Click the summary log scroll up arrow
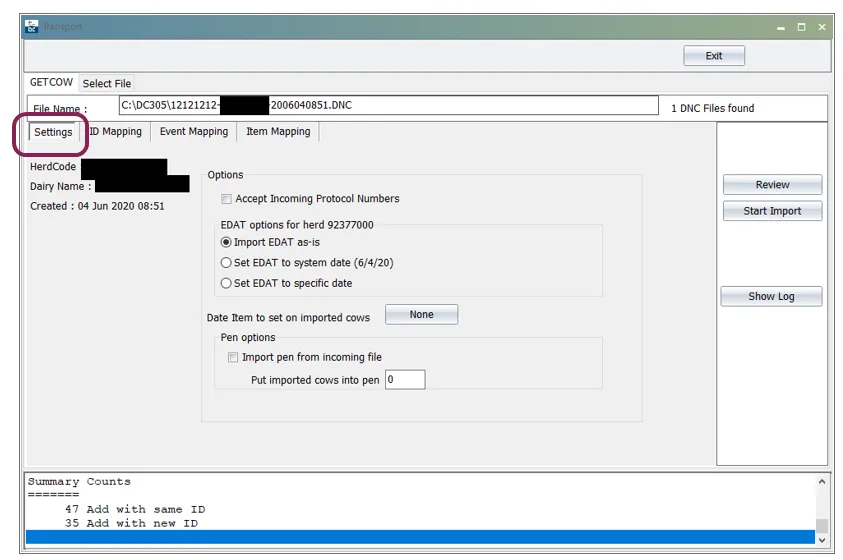 (821, 482)
